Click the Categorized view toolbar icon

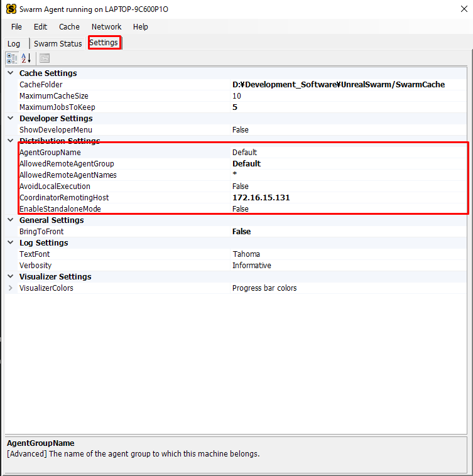(x=12, y=58)
